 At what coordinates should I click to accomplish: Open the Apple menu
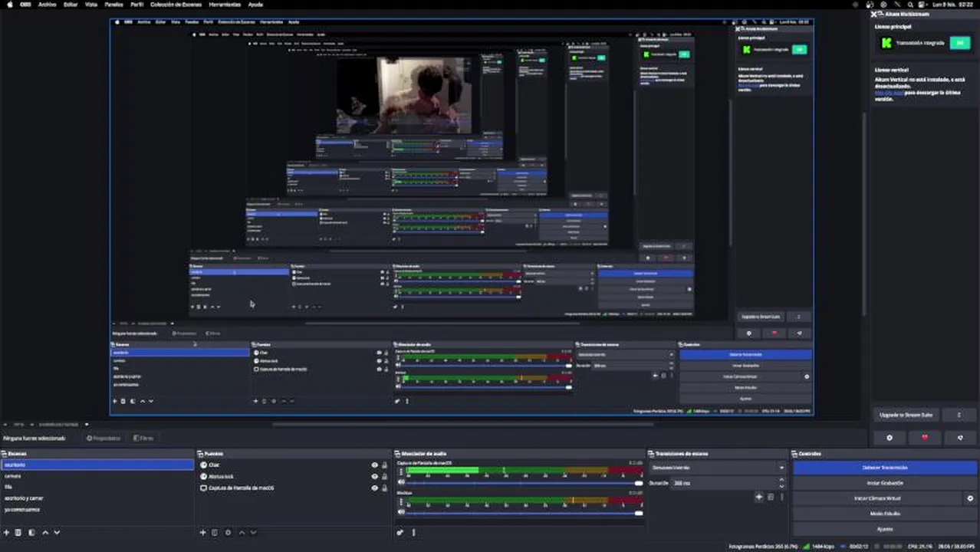click(8, 5)
